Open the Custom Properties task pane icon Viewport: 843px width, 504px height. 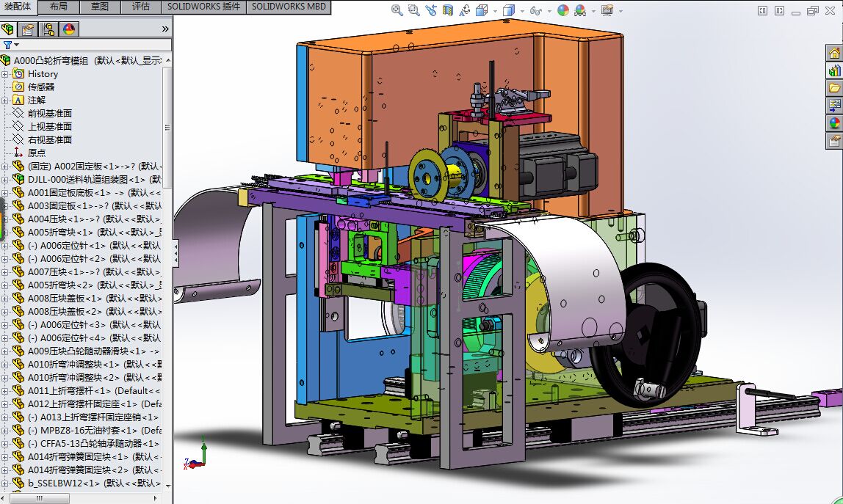click(834, 141)
